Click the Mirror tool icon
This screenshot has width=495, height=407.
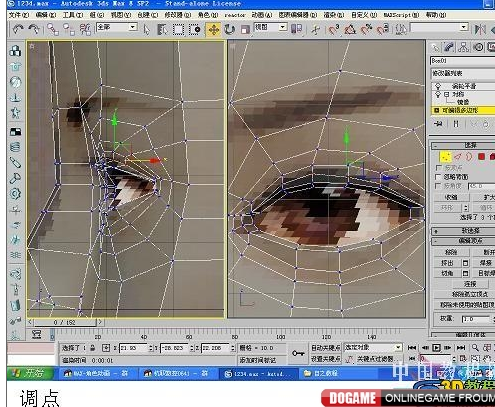[480, 29]
